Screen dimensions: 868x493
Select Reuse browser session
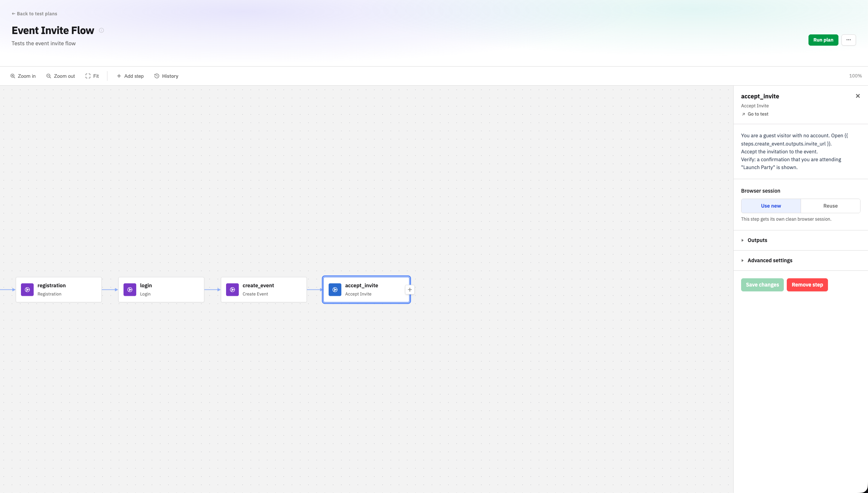click(830, 206)
